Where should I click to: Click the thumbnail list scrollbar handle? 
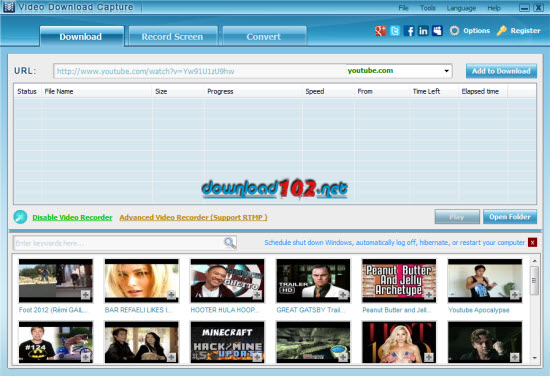pos(534,280)
